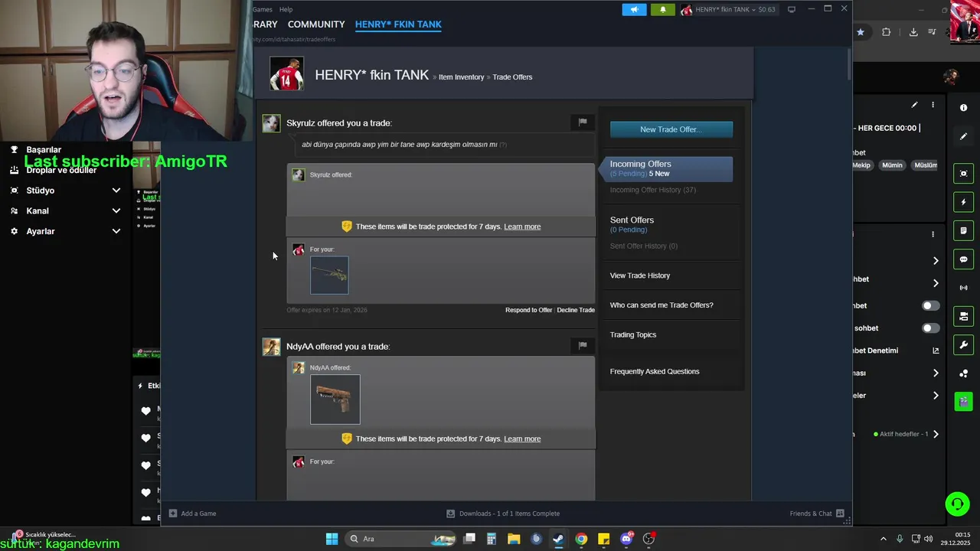Open Discord from Windows taskbar
Image resolution: width=980 pixels, height=551 pixels.
(626, 539)
